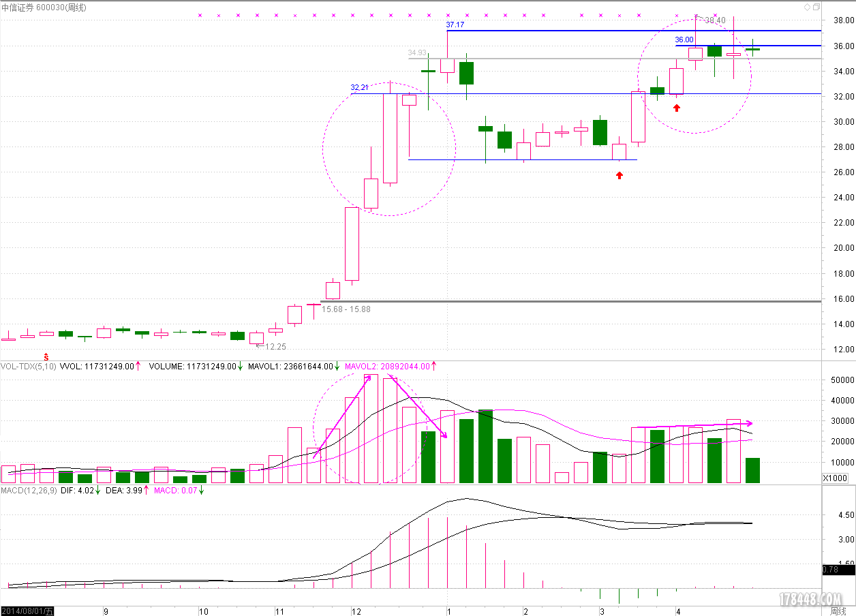This screenshot has height=616, width=856.
Task: Click the DIF: 4.02 value
Action: [78, 490]
